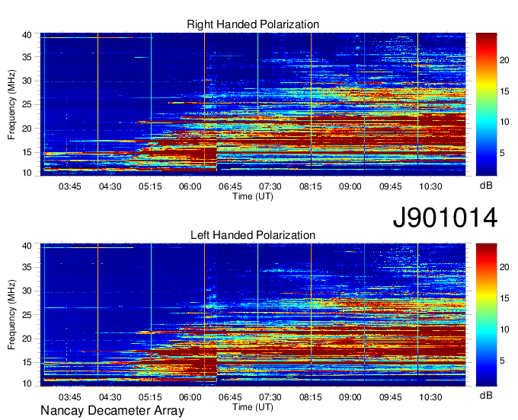Click the 10 dB label on lower color bar
The height and width of the screenshot is (420, 518).
[x=504, y=329]
